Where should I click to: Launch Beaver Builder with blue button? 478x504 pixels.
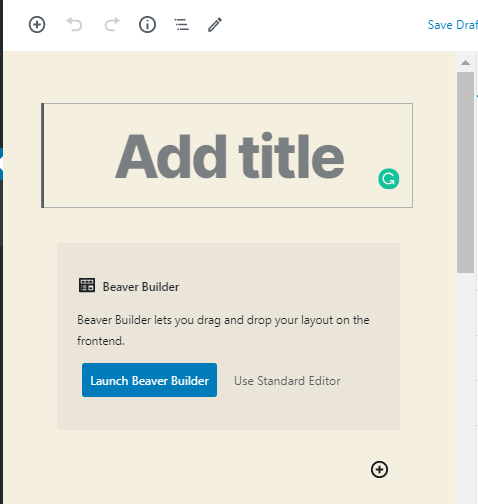point(149,380)
